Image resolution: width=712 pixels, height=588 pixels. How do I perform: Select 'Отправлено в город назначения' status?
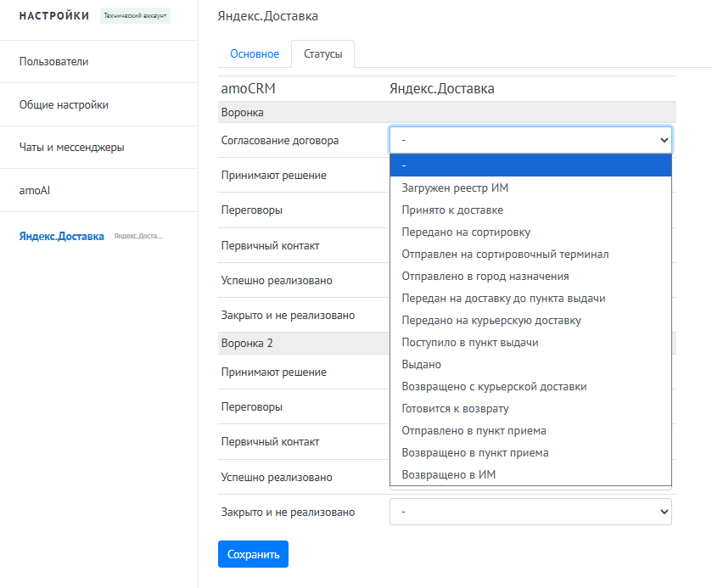pyautogui.click(x=530, y=276)
